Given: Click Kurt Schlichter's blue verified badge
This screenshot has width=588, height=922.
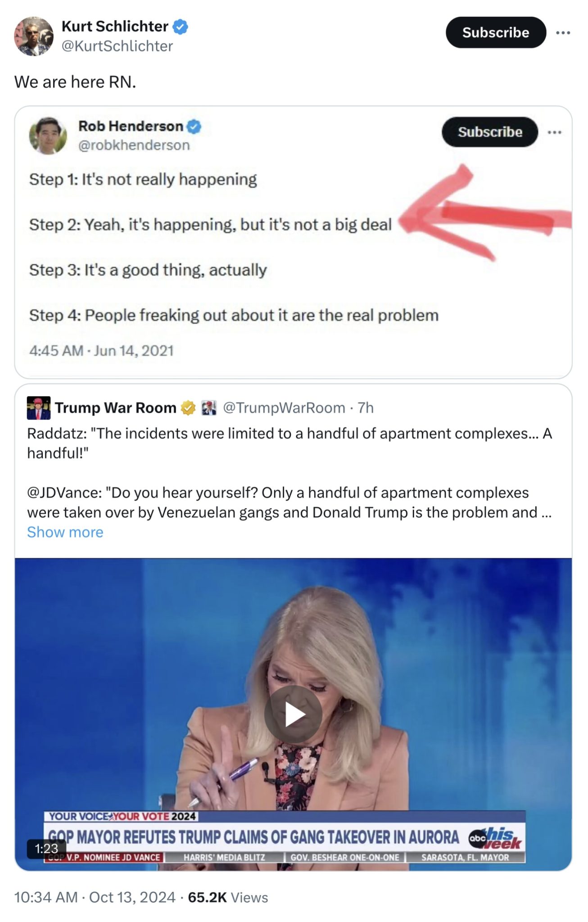Looking at the screenshot, I should 181,27.
